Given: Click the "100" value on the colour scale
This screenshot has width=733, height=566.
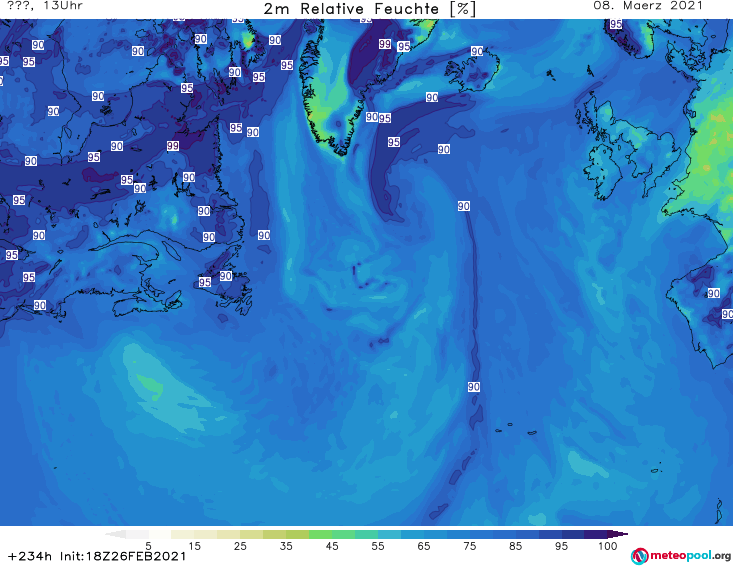Looking at the screenshot, I should (x=608, y=546).
